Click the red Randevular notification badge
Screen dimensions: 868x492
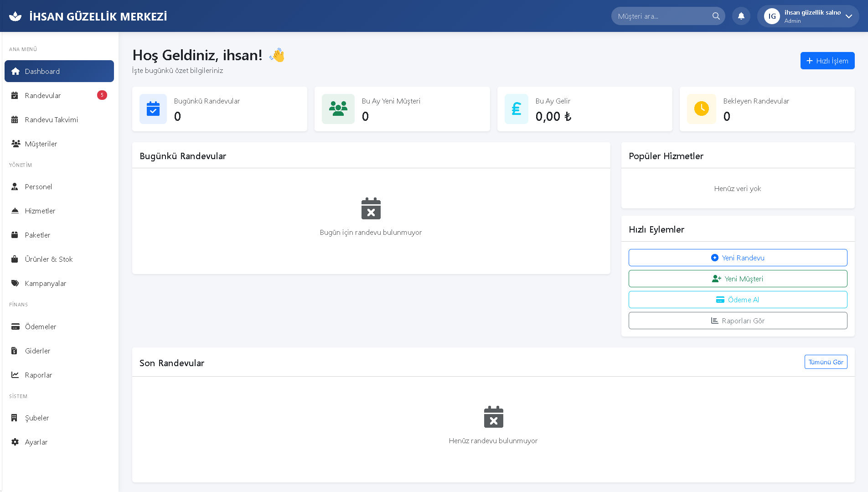[102, 95]
